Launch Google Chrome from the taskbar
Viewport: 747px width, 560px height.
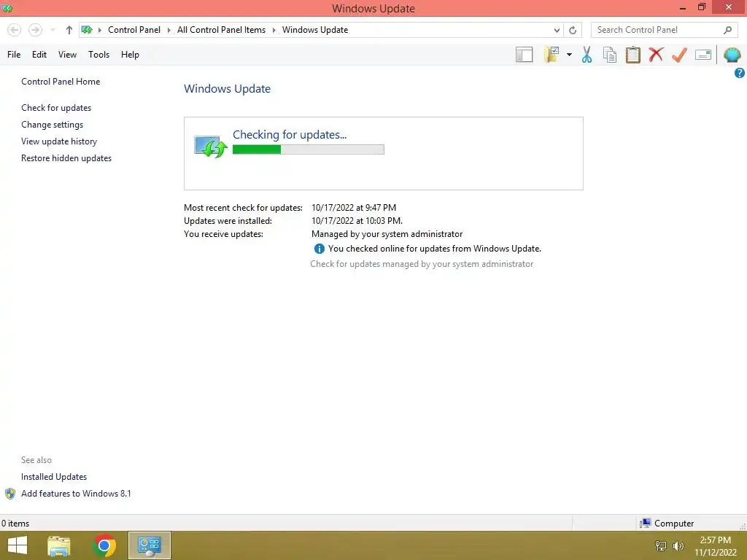(104, 545)
